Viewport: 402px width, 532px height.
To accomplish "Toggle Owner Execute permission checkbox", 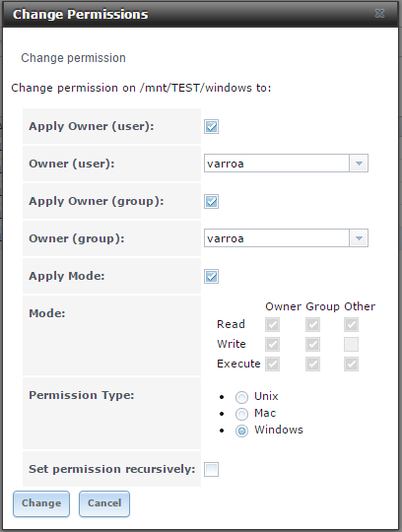I will (272, 365).
